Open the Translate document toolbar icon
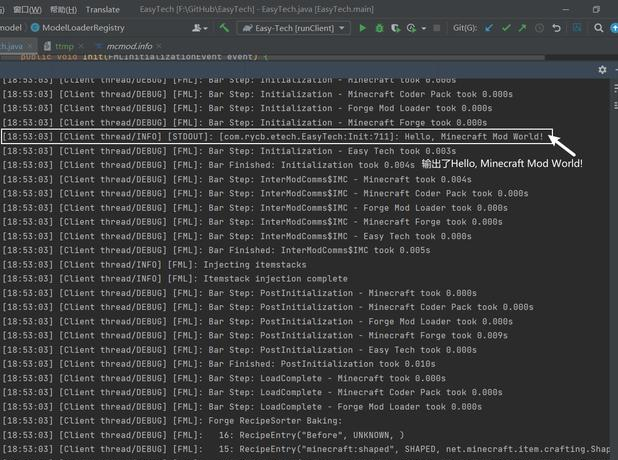This screenshot has width=618, height=460. (577, 28)
